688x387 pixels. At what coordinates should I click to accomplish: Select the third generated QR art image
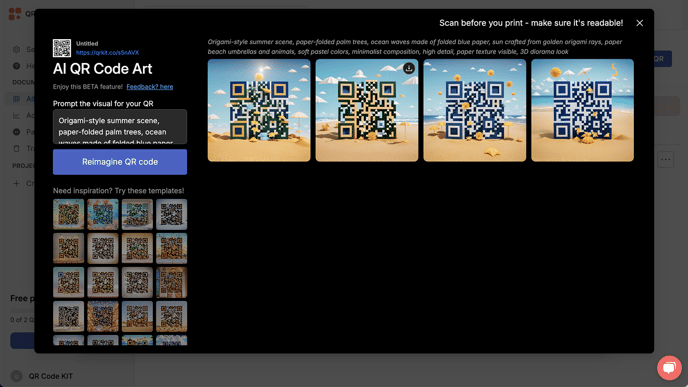pos(475,110)
